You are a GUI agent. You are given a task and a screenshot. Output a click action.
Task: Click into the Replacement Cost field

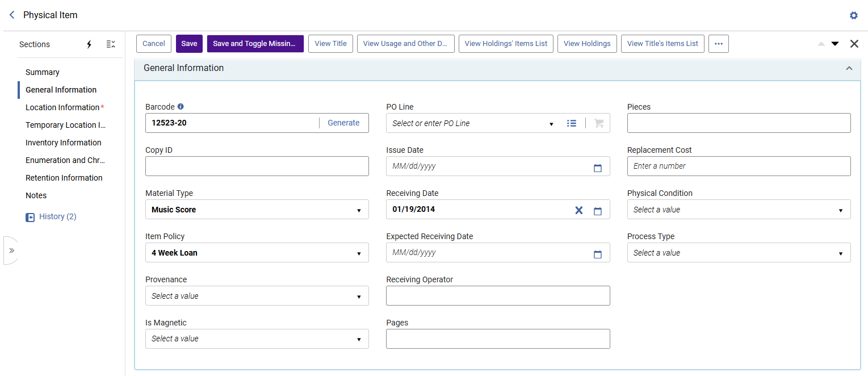tap(739, 166)
